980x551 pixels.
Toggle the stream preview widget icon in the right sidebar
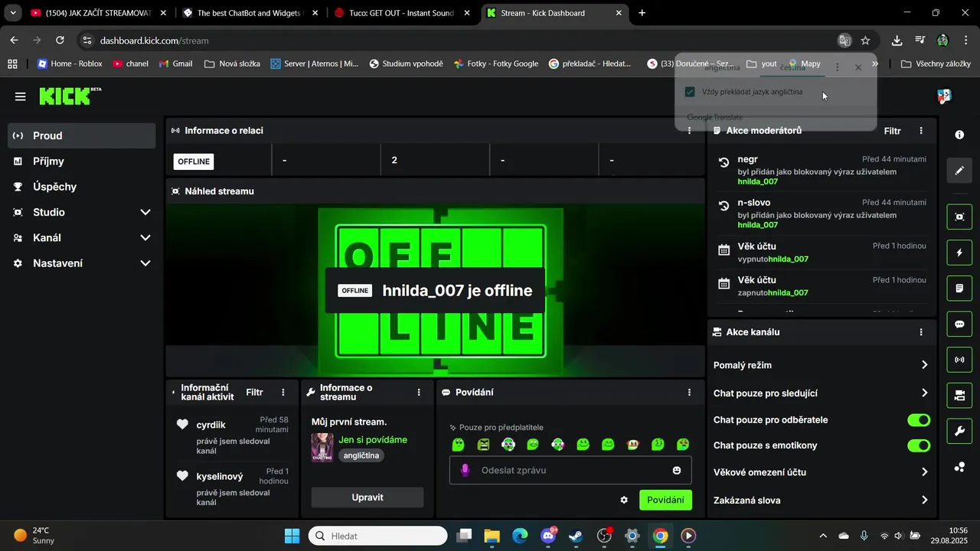tap(959, 217)
